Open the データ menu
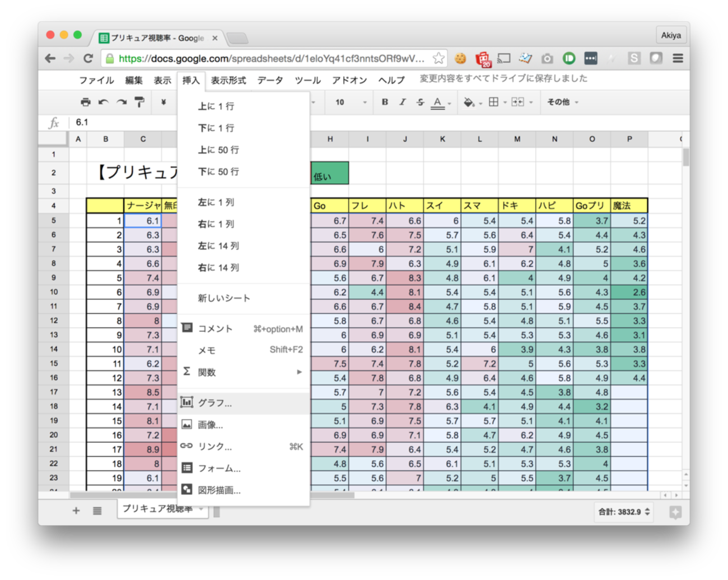Viewport: 728px width, 580px height. pos(270,80)
